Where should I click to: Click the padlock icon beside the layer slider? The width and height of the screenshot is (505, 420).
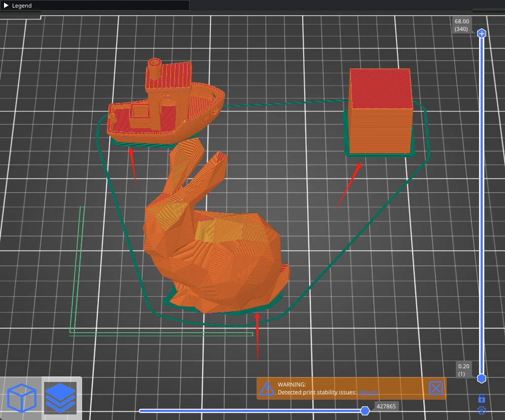tap(481, 399)
